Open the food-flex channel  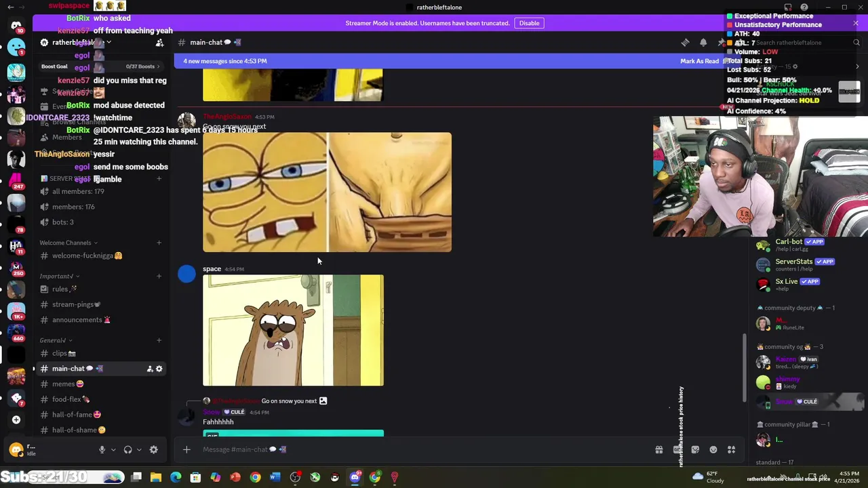click(x=100, y=399)
